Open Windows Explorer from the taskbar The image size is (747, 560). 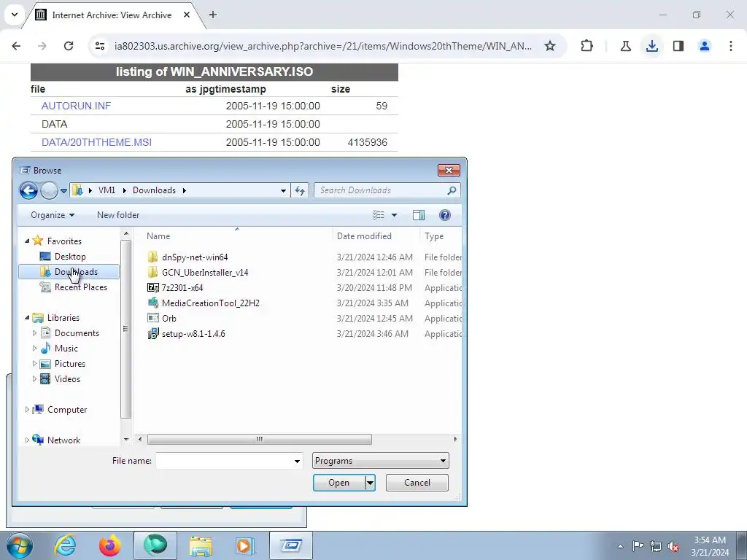pos(201,545)
